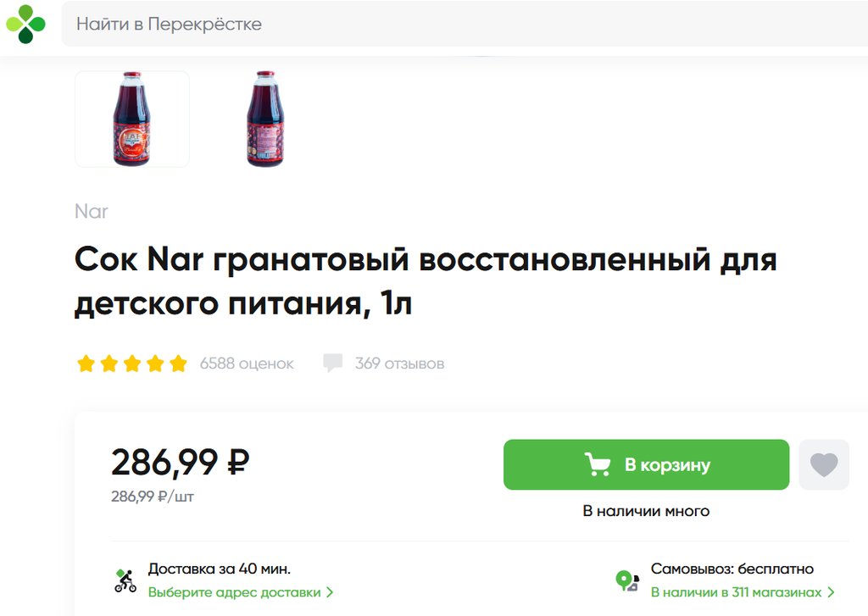
Task: Open the Nar brand link
Action: 92,211
